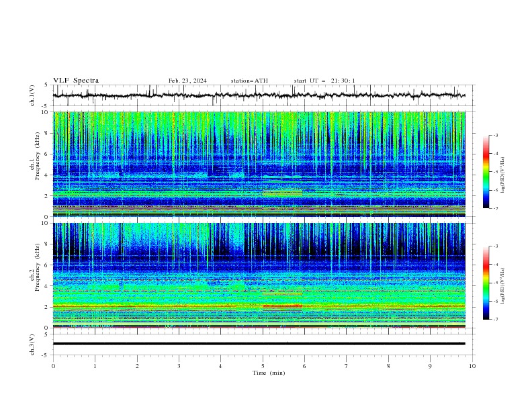Screen dimensions: 532x411
Task: Click tick label "10" on time axis
Action: pyautogui.click(x=472, y=366)
